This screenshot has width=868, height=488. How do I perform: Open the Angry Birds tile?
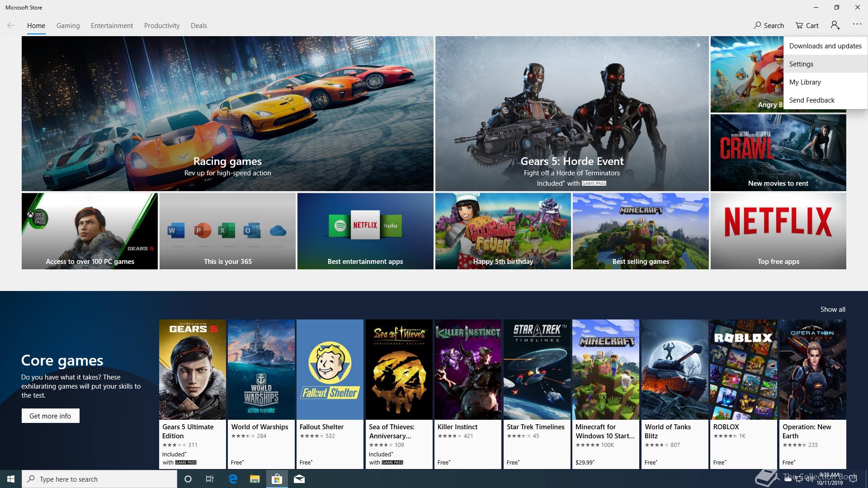click(x=747, y=75)
